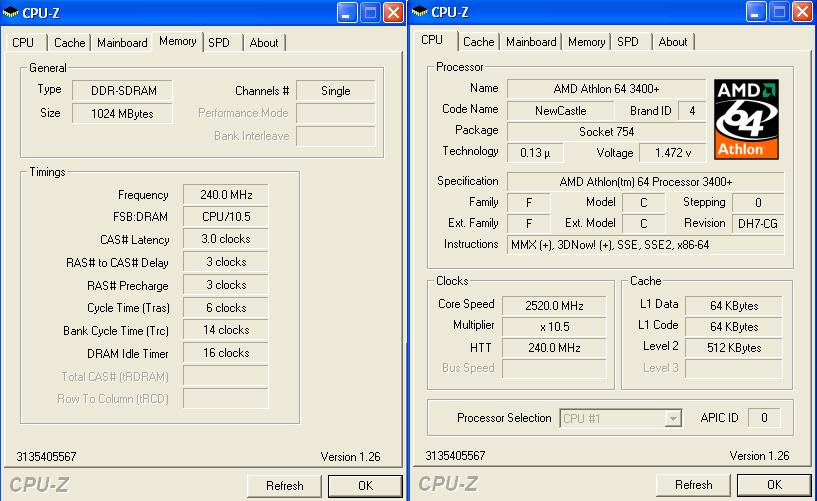Open the Cache tab in the processor window

[x=478, y=42]
